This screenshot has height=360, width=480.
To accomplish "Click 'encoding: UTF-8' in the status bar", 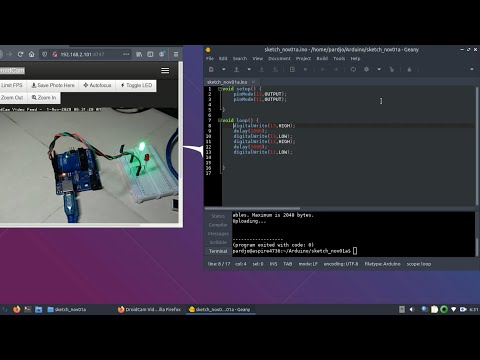I will coord(341,264).
